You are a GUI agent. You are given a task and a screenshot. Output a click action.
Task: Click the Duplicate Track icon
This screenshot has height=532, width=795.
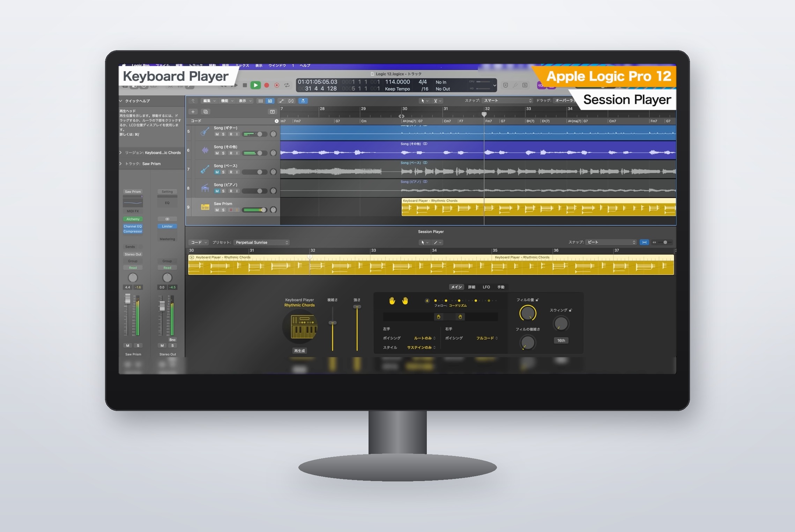(206, 112)
